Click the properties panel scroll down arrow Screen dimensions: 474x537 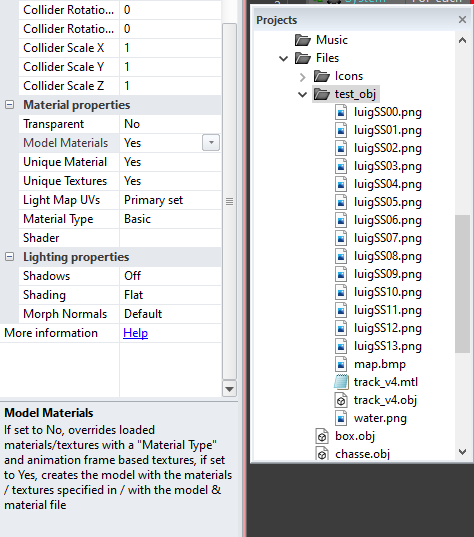click(229, 389)
